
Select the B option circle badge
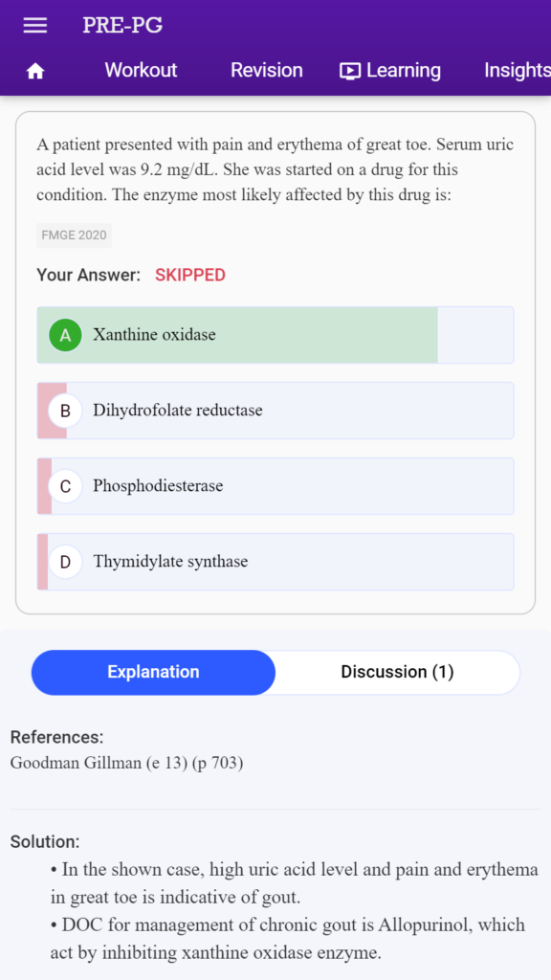point(65,411)
